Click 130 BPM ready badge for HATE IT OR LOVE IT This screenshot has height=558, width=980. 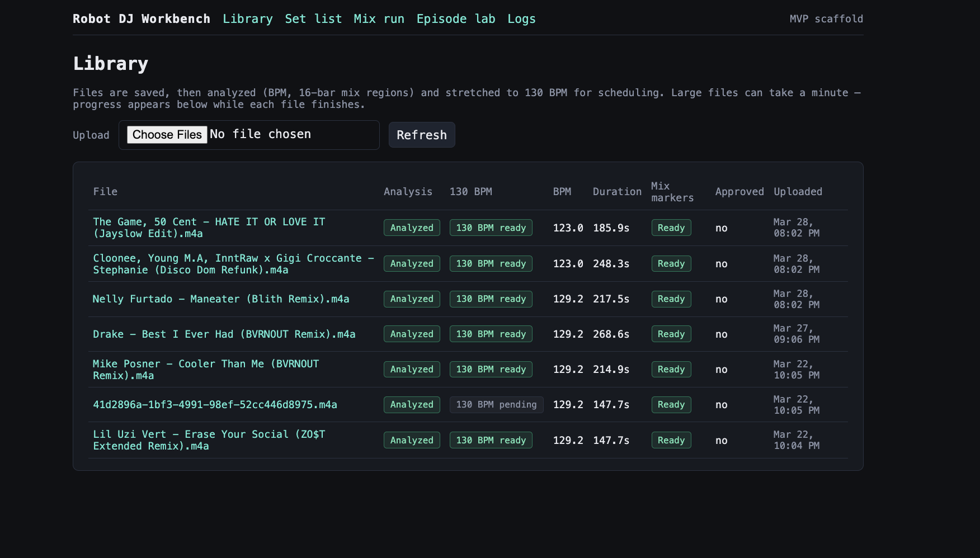tap(491, 228)
